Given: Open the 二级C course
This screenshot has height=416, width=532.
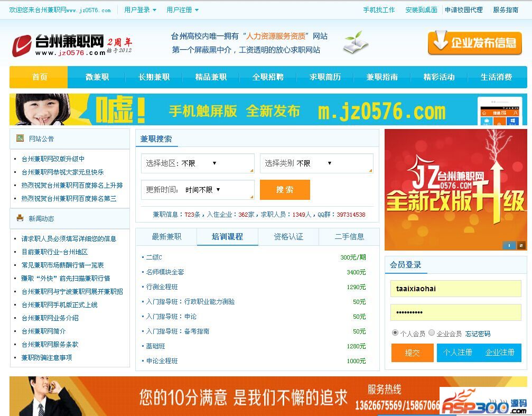Looking at the screenshot, I should [154, 257].
